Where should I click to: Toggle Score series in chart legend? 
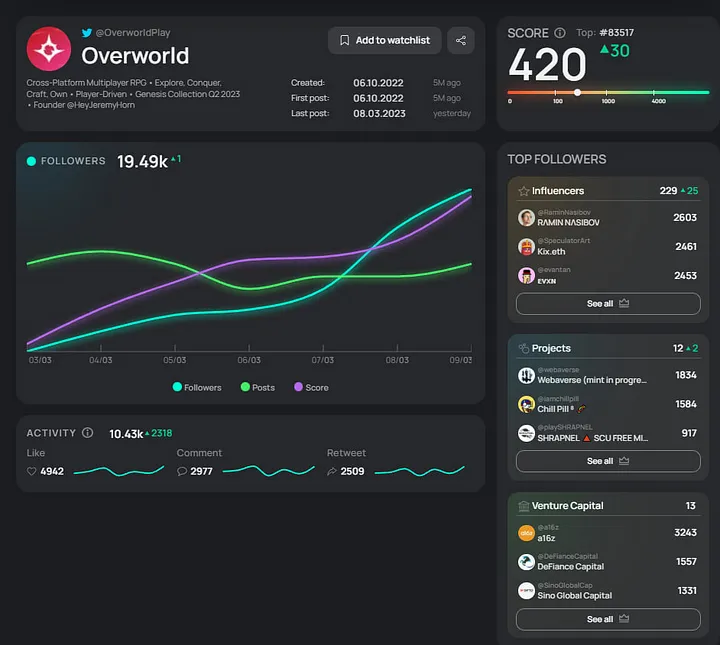tap(311, 387)
